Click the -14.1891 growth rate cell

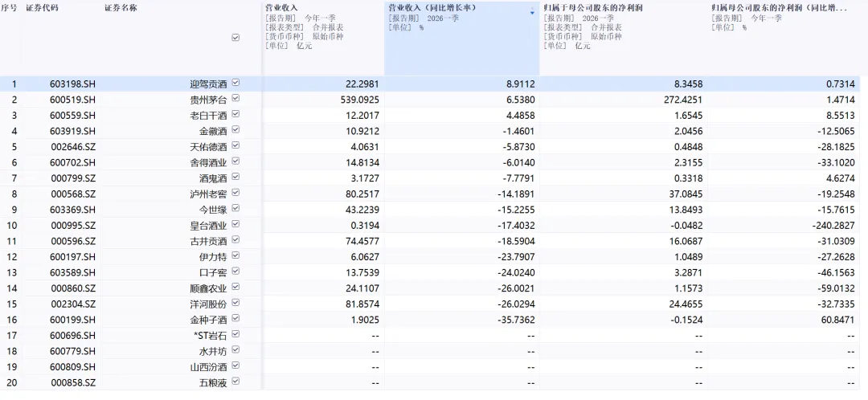pos(516,194)
